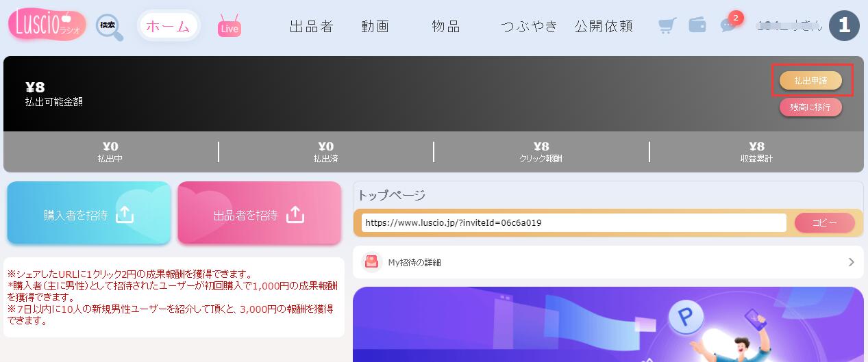Screen dimensions: 868x362
Task: Open the 物品 menu item
Action: point(446,27)
